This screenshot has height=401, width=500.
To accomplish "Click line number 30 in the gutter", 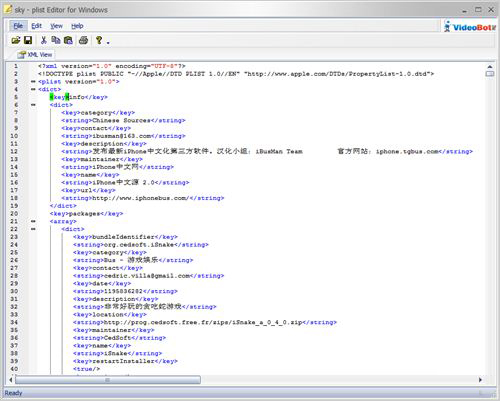I will click(14, 291).
